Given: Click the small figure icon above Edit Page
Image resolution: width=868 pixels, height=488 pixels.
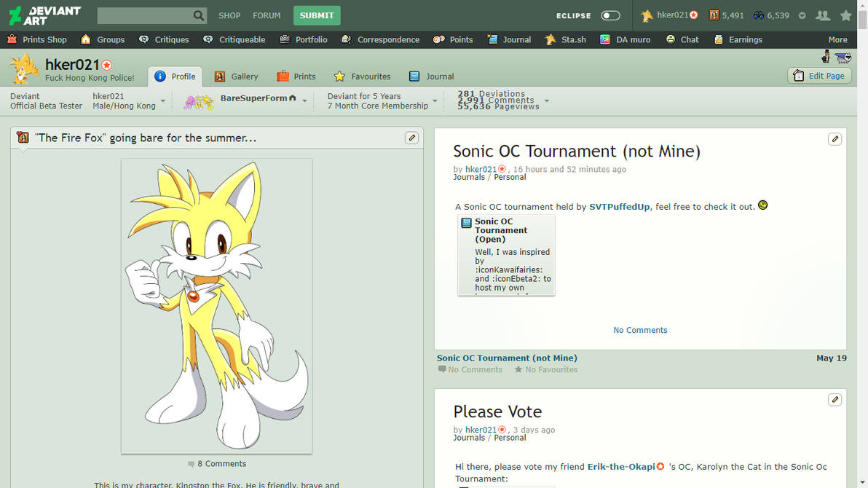Looking at the screenshot, I should 825,56.
